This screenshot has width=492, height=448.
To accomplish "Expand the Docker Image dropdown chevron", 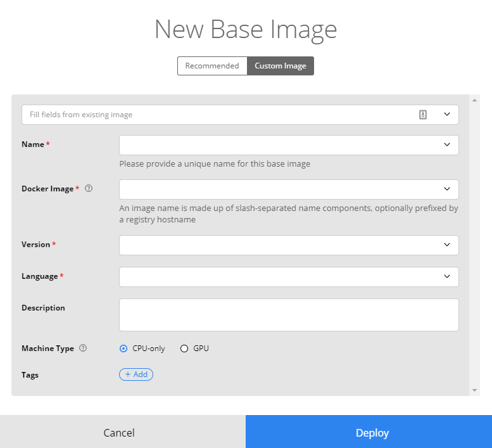I will point(447,189).
